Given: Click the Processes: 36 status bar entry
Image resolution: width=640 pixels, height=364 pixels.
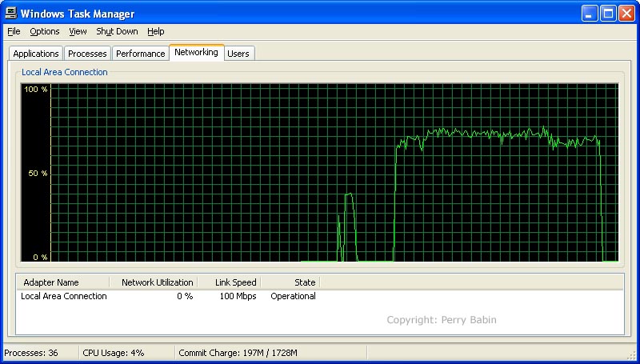Looking at the screenshot, I should (x=31, y=353).
